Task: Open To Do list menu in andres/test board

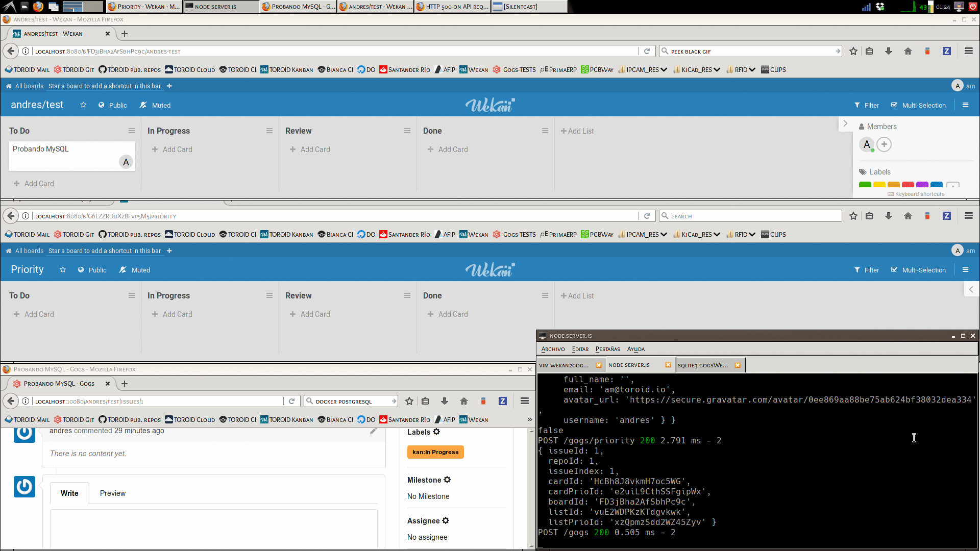Action: click(132, 131)
